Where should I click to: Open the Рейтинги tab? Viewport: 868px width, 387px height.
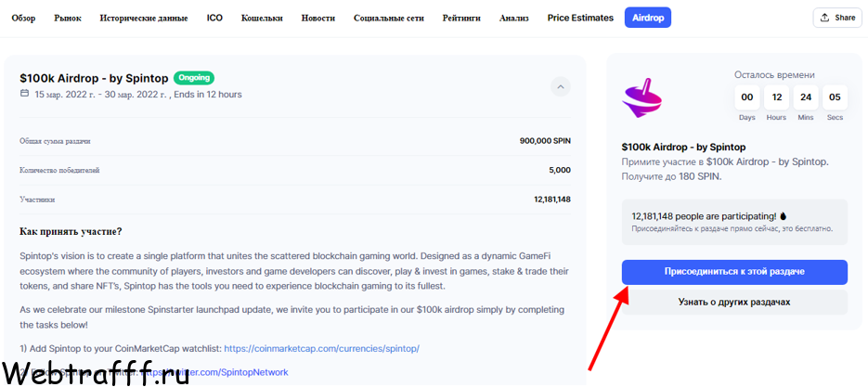pos(461,18)
